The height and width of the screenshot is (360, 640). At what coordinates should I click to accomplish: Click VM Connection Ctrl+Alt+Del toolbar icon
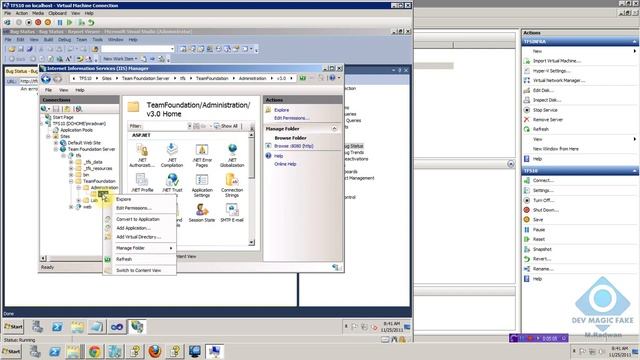7,22
